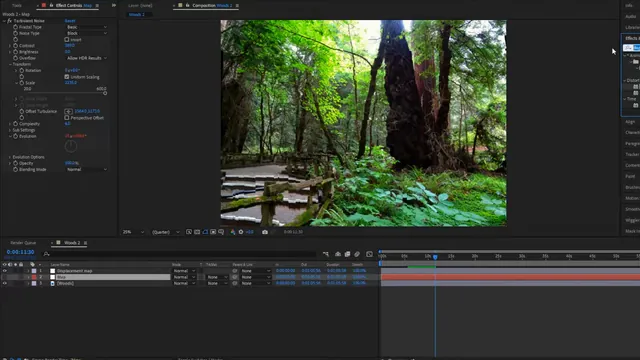This screenshot has height=360, width=640.
Task: Enable Perspective Offset checkbox
Action: click(67, 118)
